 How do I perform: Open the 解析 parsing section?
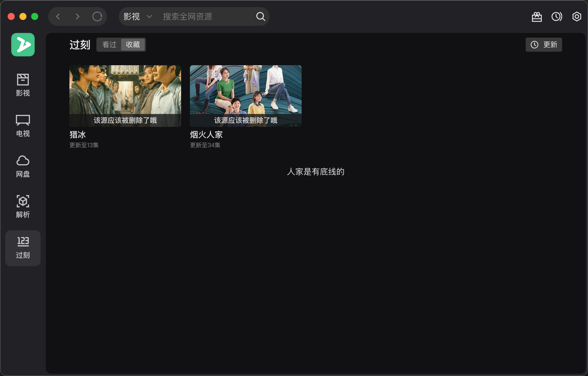23,207
